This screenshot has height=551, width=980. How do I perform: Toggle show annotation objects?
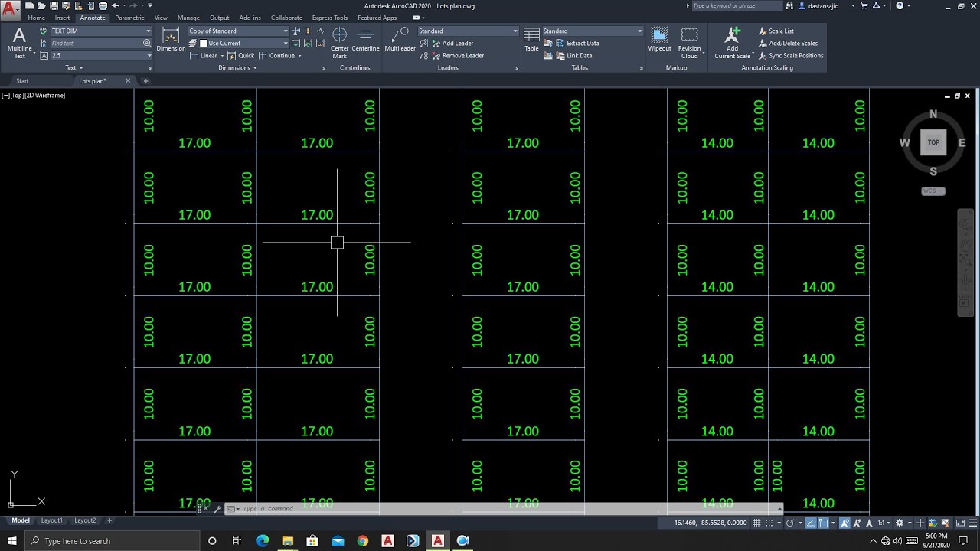(844, 523)
